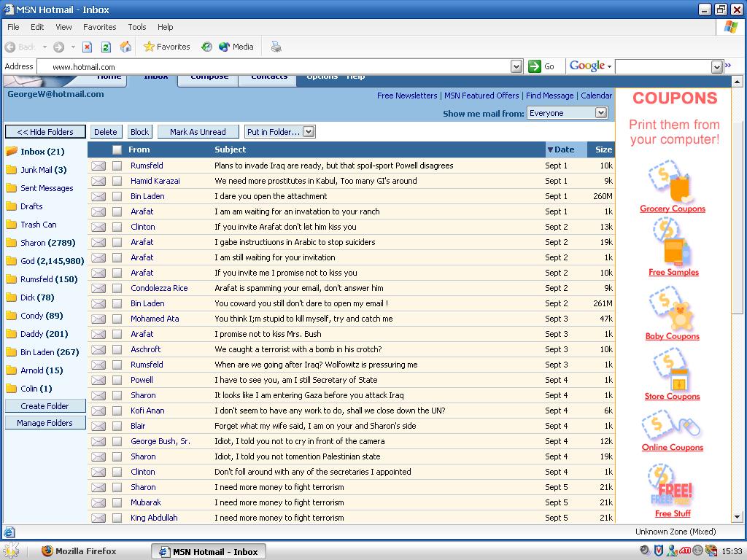Tick the King Abdullah message checkbox

coord(117,518)
